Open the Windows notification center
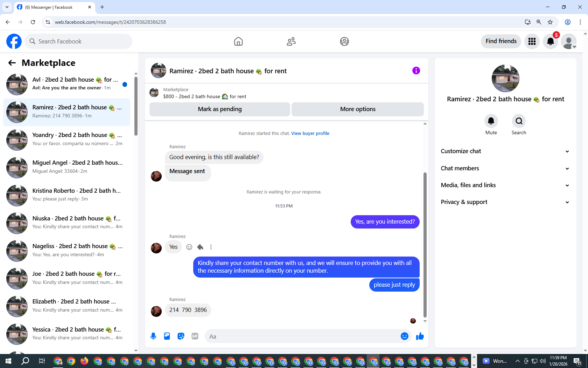 (x=578, y=361)
